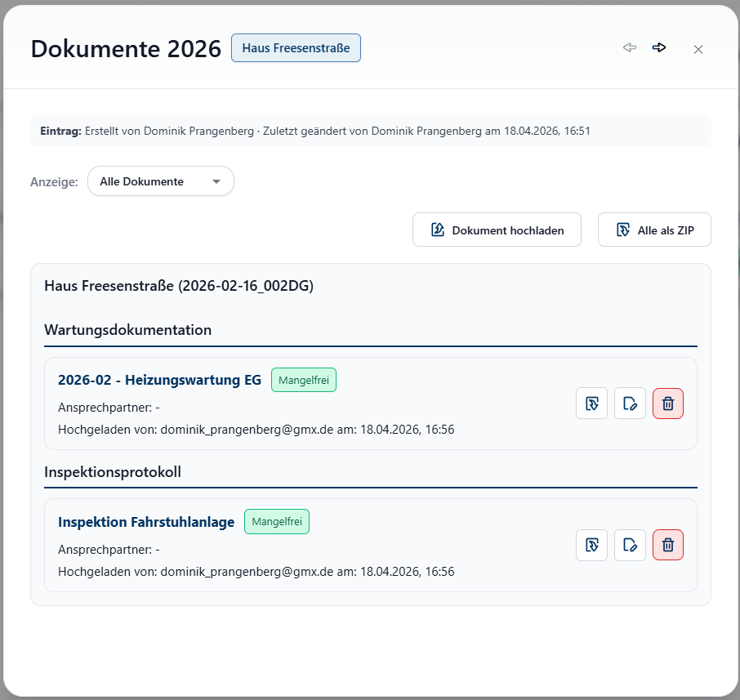
Task: Select the Mangelfrei badge on Heizungswartung
Action: (303, 379)
